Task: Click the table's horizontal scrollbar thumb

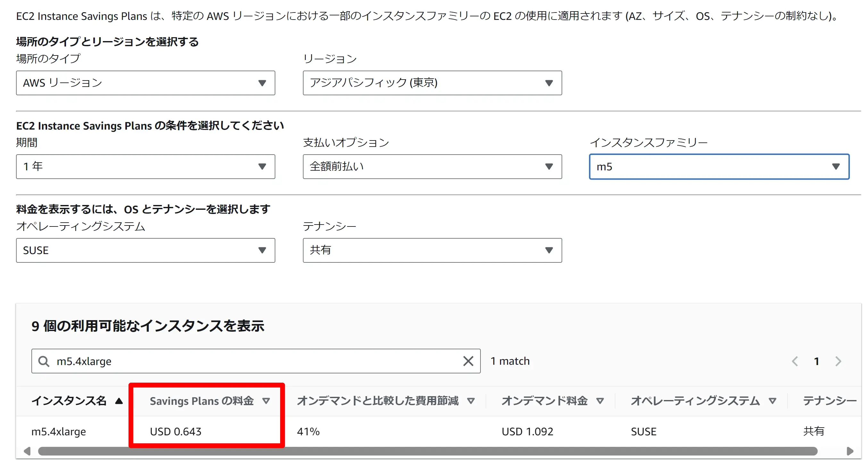Action: pyautogui.click(x=428, y=451)
